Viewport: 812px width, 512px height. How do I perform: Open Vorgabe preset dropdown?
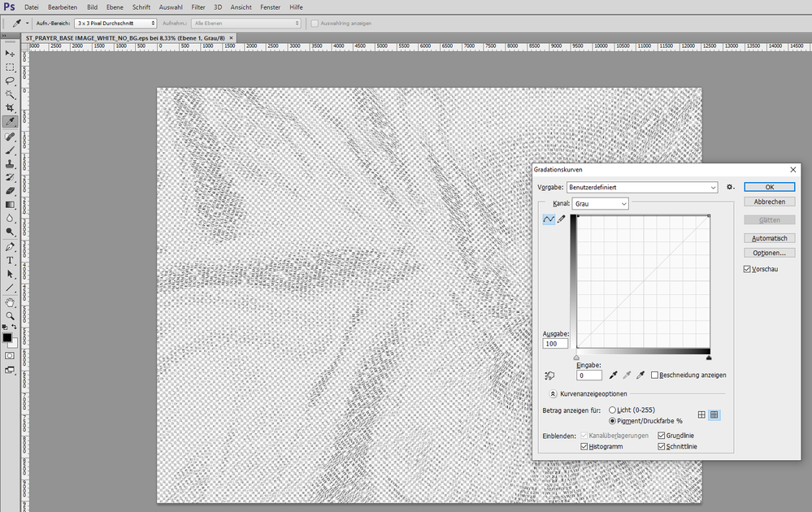(642, 188)
